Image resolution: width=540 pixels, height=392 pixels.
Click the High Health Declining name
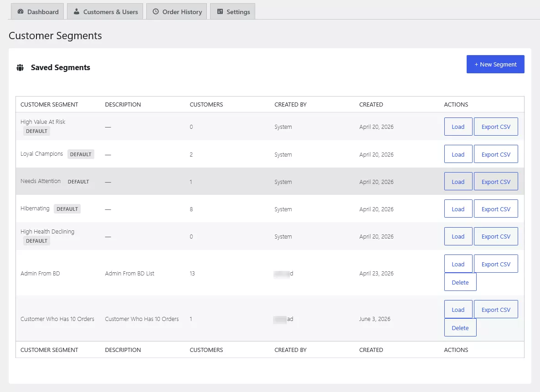pos(47,232)
